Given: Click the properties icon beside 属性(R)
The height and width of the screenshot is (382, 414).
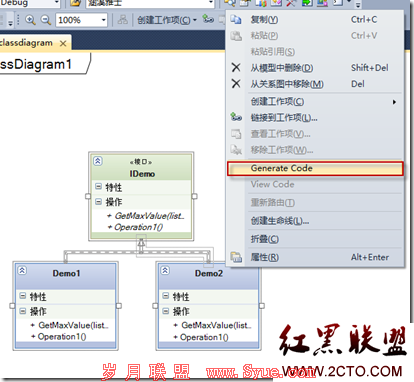Looking at the screenshot, I should pyautogui.click(x=236, y=257).
